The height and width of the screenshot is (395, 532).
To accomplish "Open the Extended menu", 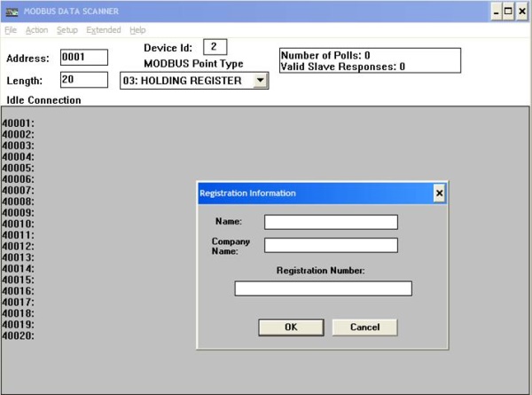I will tap(104, 30).
